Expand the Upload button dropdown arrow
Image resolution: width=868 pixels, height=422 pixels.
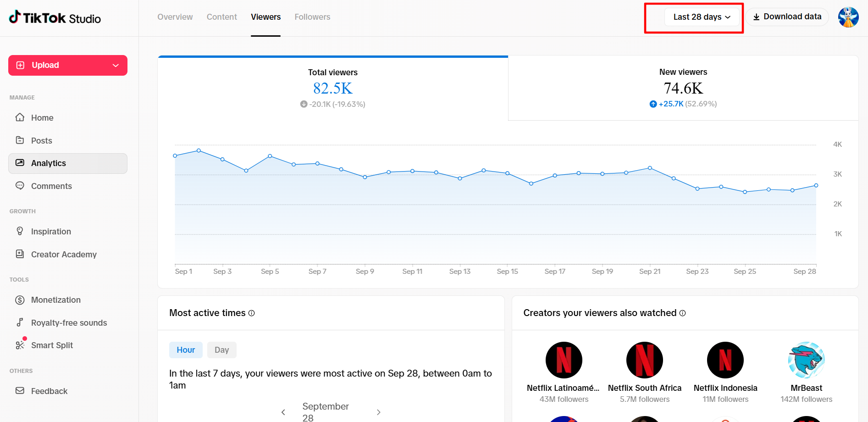pos(116,66)
